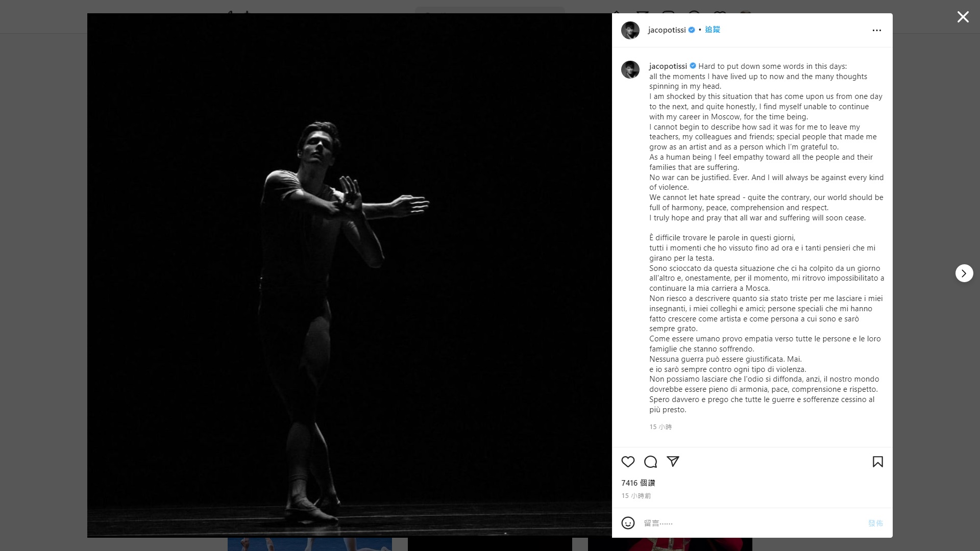Viewport: 980px width, 551px height.
Task: Click the verified badge next to header username
Action: tap(692, 30)
